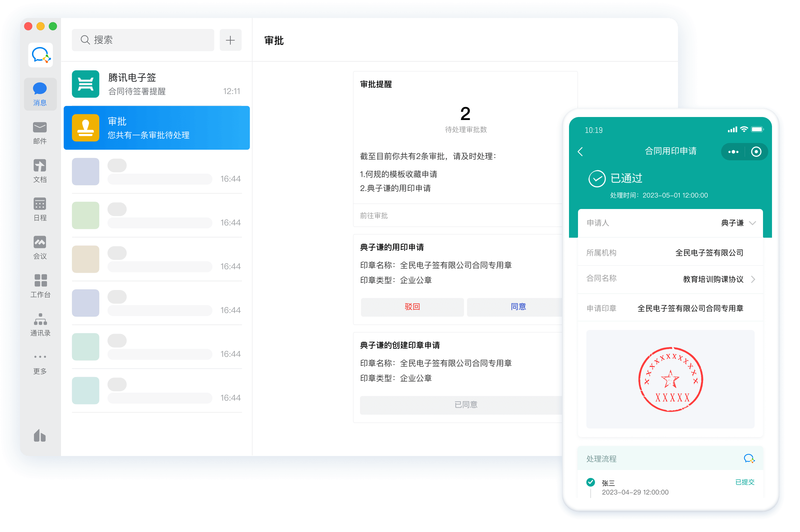Open the mail panel
This screenshot has height=532, width=800.
coord(39,132)
